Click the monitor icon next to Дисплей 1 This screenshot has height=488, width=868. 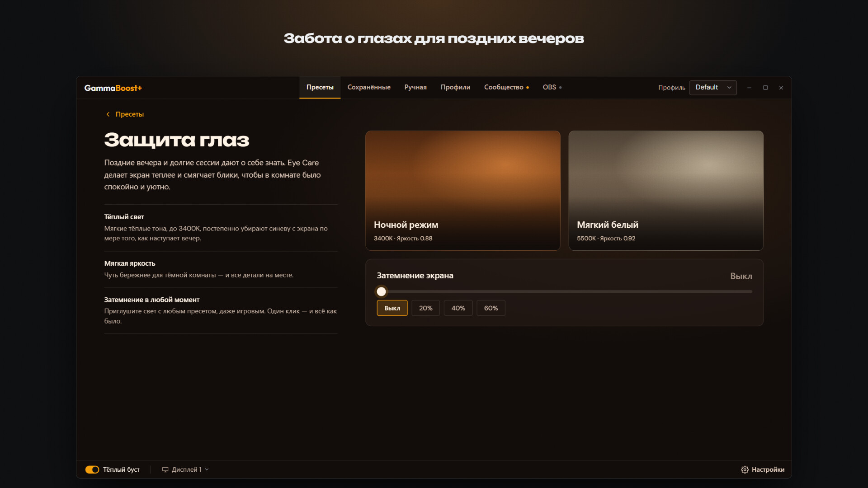pos(165,470)
